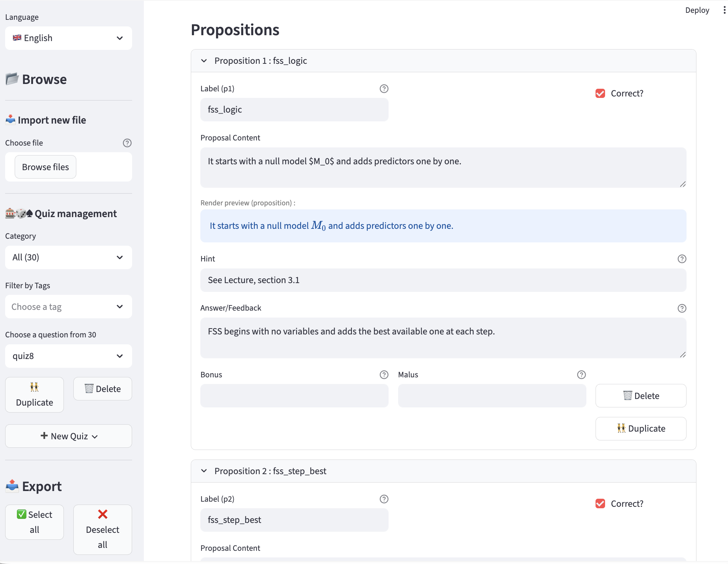Uncheck Correct? for Proposition 2

pyautogui.click(x=600, y=504)
